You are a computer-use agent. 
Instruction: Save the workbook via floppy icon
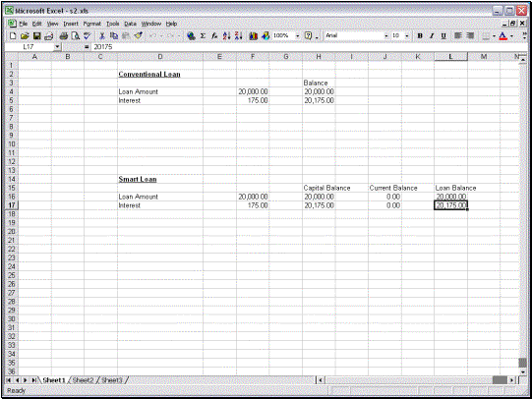pos(36,35)
